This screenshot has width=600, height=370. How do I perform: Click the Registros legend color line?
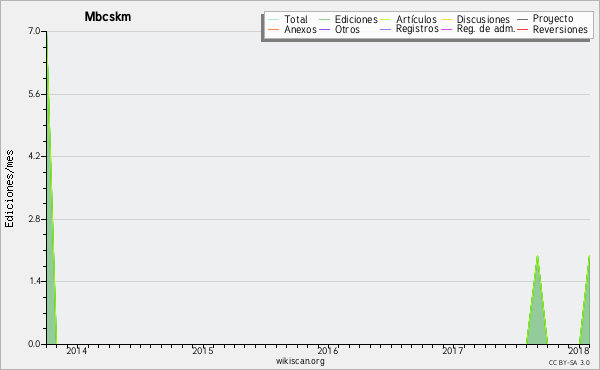pos(386,29)
